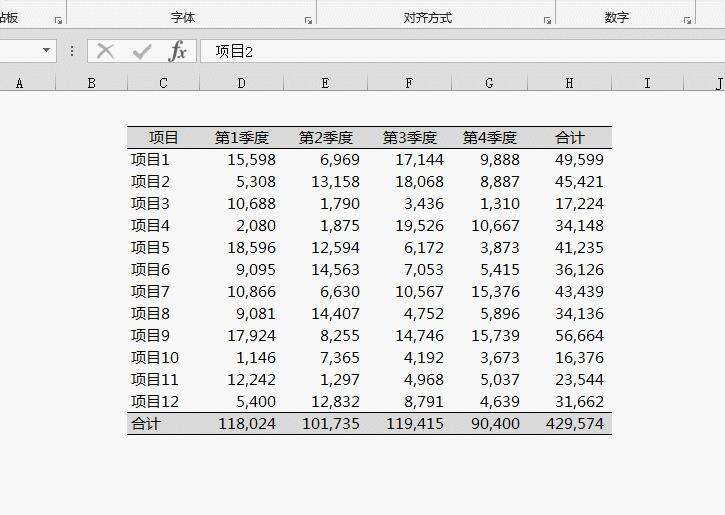The image size is (725, 515).
Task: Select the 项目6 row label cell
Action: [x=163, y=270]
